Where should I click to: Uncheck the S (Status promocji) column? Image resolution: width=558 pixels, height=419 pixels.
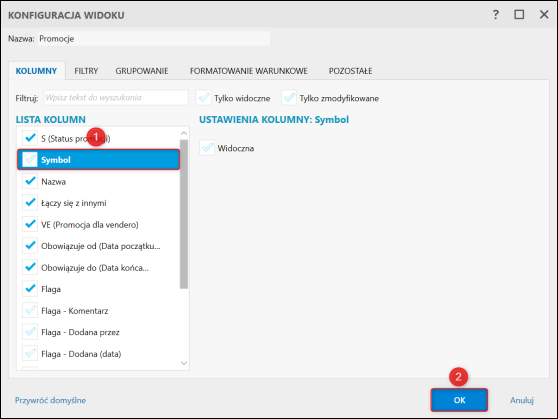coord(30,138)
